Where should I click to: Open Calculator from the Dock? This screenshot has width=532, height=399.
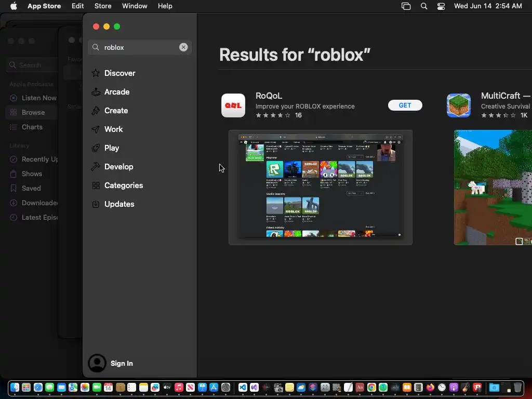click(x=418, y=387)
